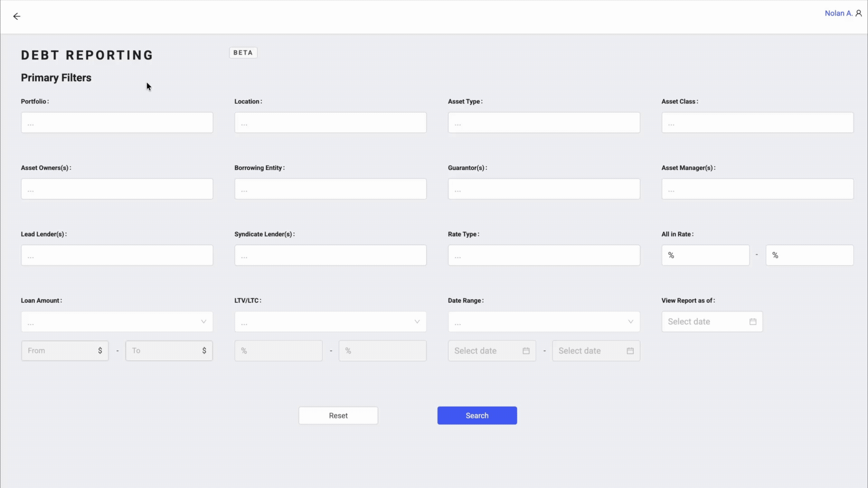Expand the Loan Amount dropdown
Screen dimensions: 868x488
[204, 321]
